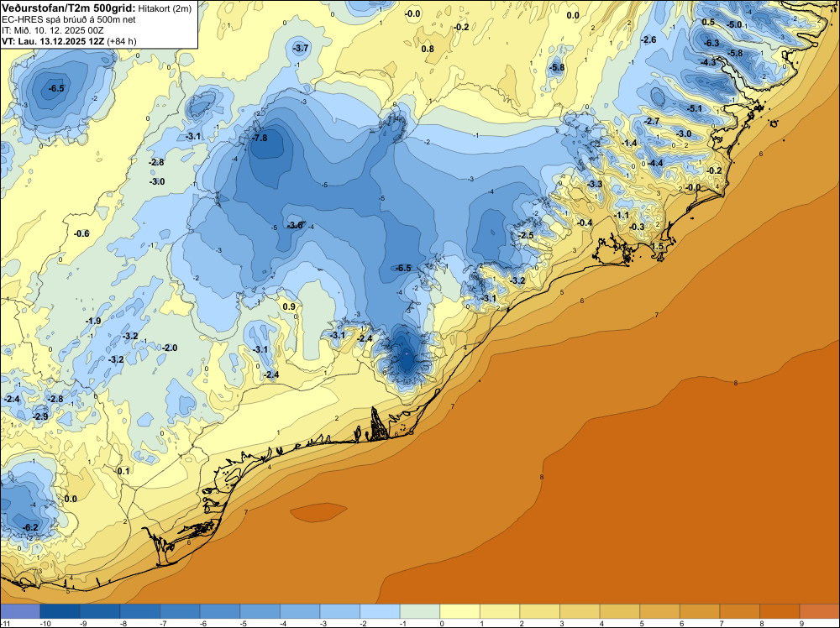Click the -0.3 temperature value
The image size is (840, 628).
click(x=637, y=227)
